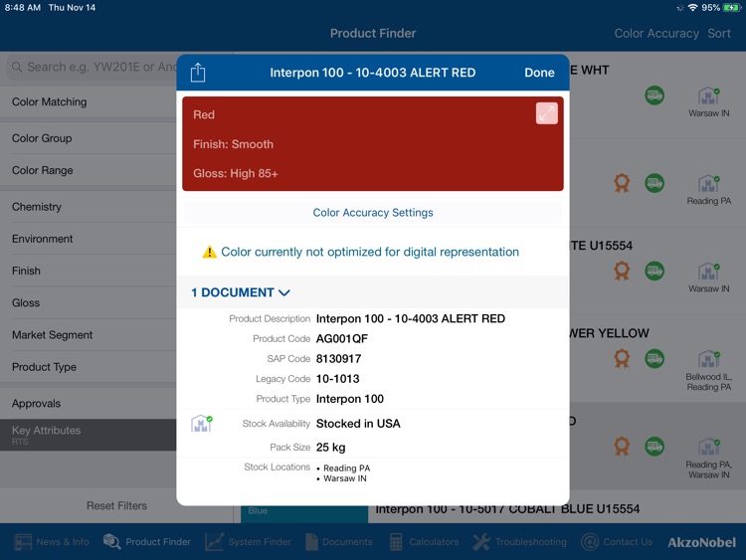Tap the Stock Availability warehouse icon

coord(201,423)
